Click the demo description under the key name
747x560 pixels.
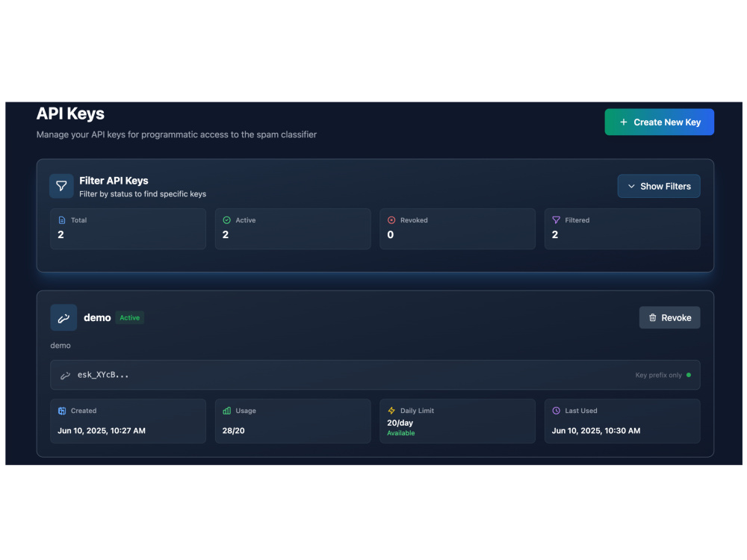coord(61,345)
